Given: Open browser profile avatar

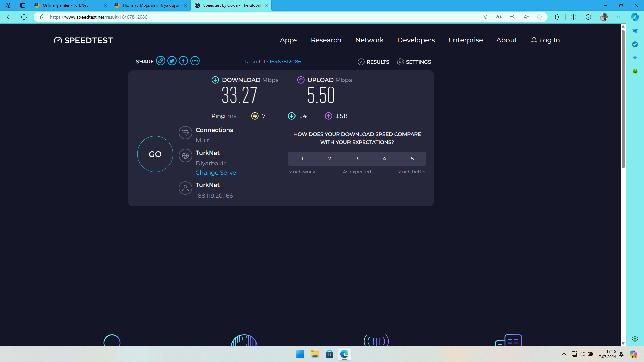Looking at the screenshot, I should (x=604, y=17).
